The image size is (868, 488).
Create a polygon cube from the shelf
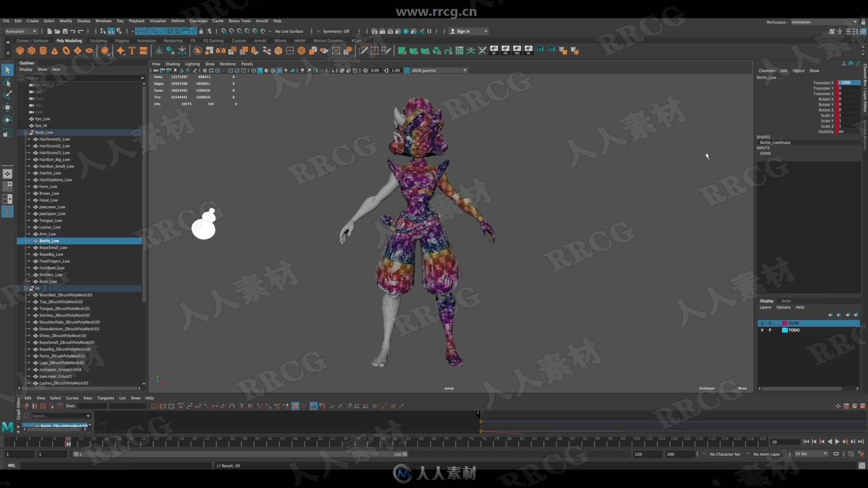32,51
